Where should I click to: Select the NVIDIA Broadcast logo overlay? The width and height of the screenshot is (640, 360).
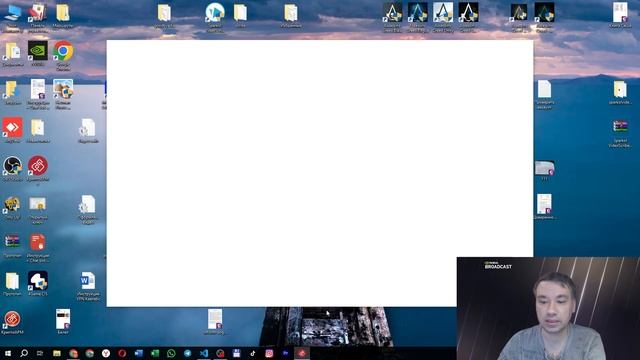(498, 265)
